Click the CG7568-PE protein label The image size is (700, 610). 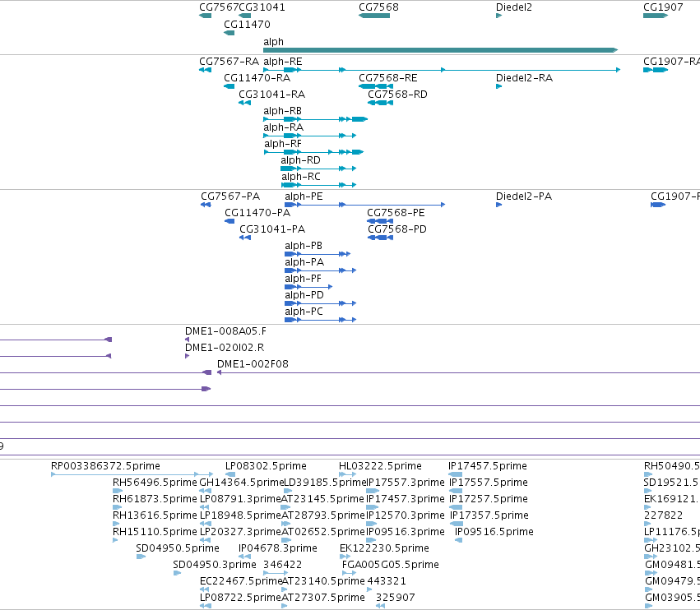click(x=396, y=212)
